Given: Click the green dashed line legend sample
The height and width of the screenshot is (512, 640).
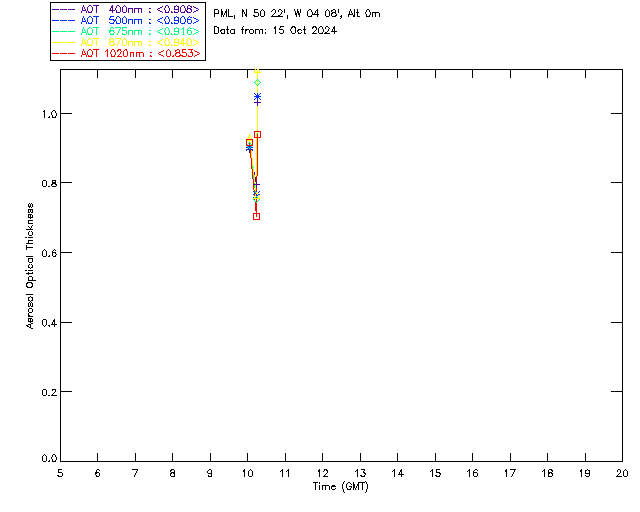Looking at the screenshot, I should click(x=64, y=31).
